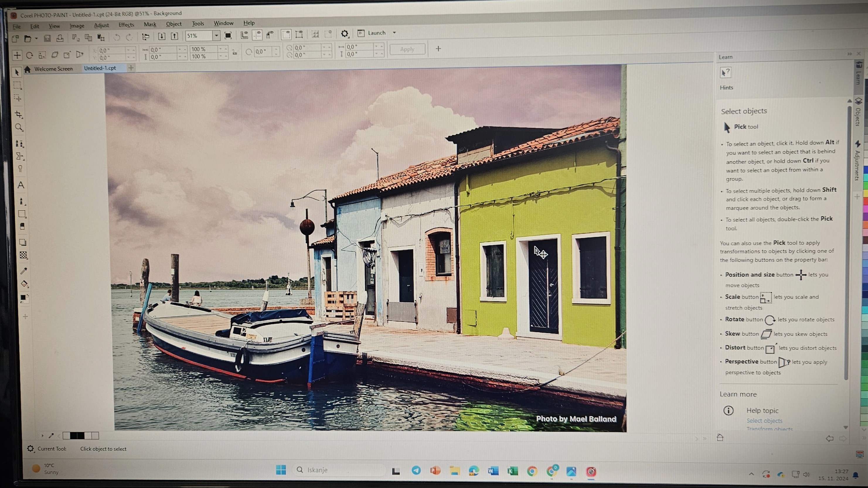The image size is (868, 488).
Task: Choose the Mask Transform tool
Action: click(x=18, y=98)
